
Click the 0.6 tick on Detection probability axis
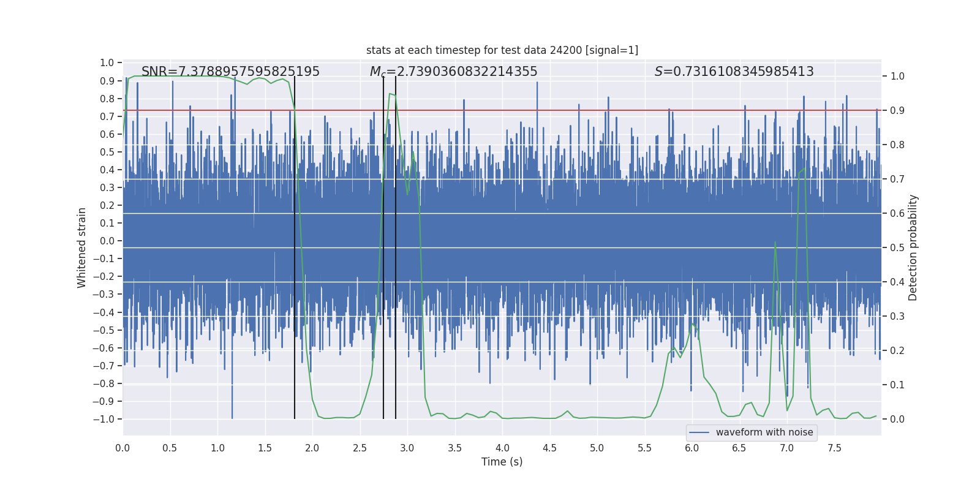(x=897, y=214)
